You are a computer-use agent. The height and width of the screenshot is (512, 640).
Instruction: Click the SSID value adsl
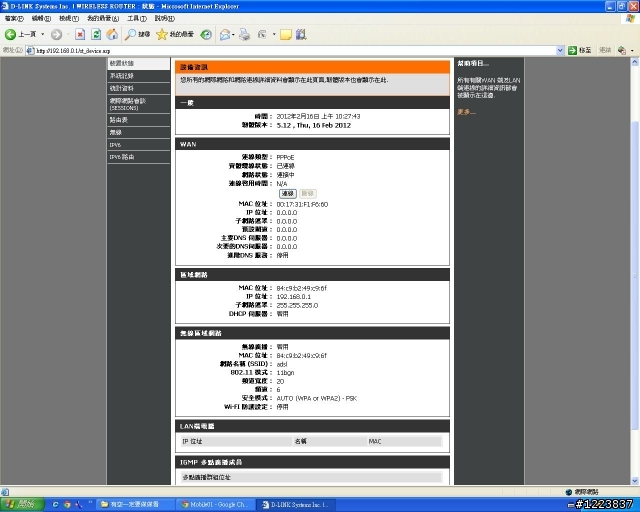coord(282,364)
